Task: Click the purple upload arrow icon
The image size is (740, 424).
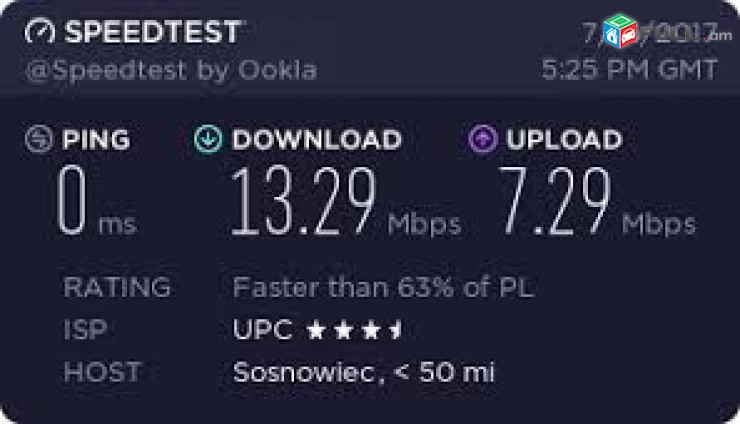Action: [x=482, y=139]
